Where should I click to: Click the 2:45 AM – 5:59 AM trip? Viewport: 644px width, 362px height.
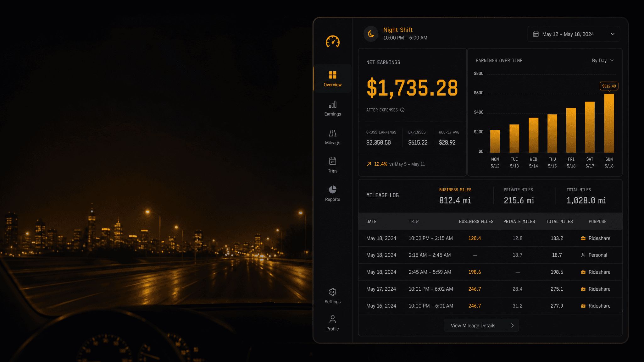[x=430, y=272]
